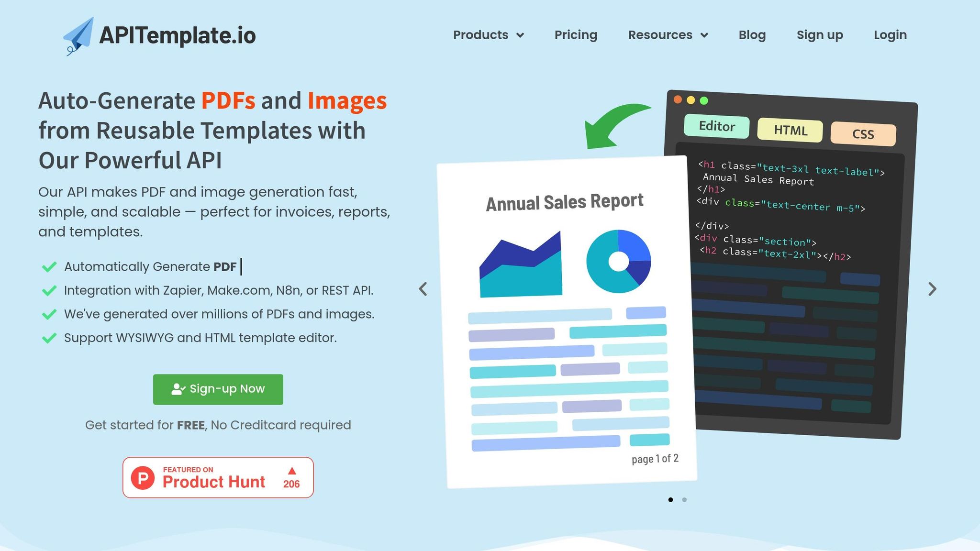Open the Products dropdown menu
The height and width of the screenshot is (551, 980).
[489, 35]
